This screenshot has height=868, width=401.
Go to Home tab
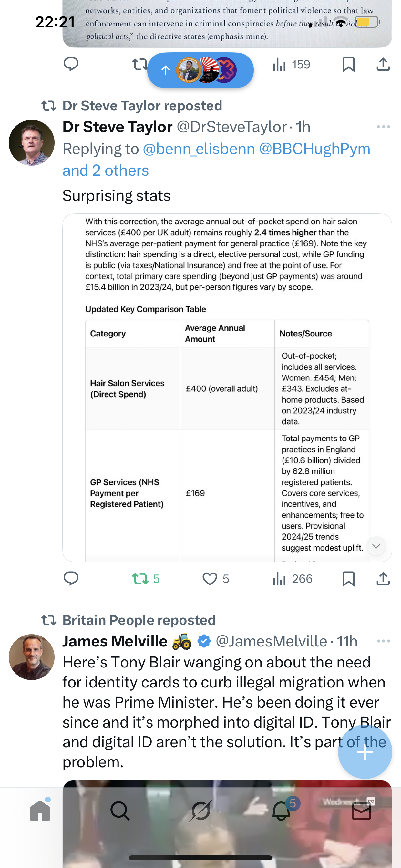[x=40, y=811]
